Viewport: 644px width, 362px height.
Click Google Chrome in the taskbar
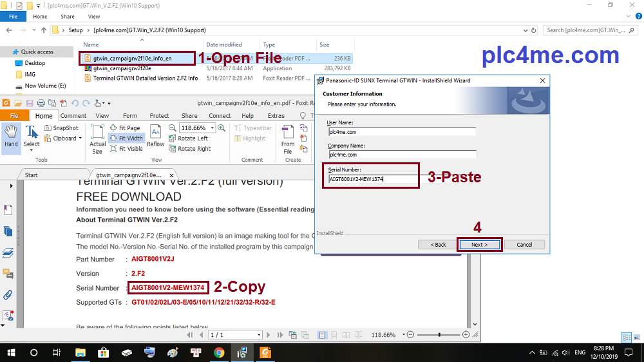coord(219,352)
